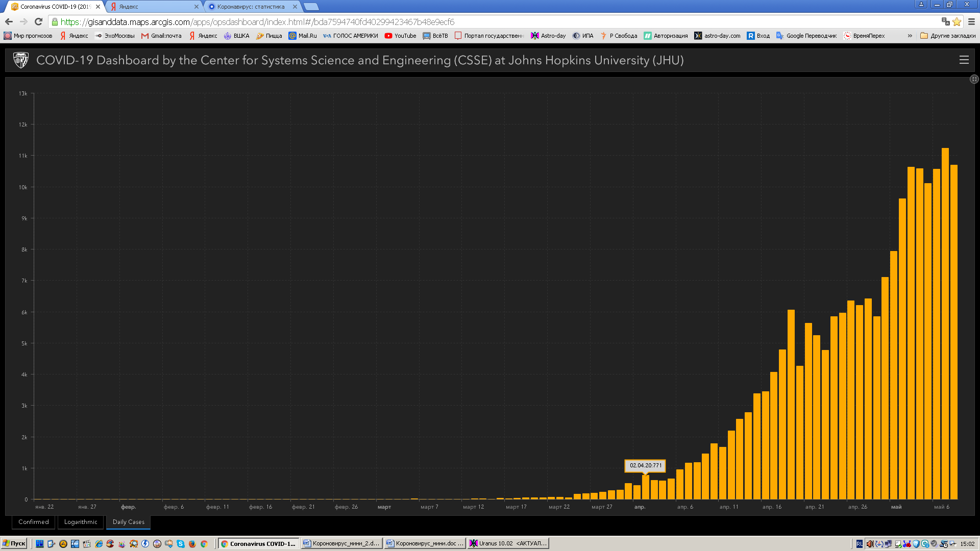Switch chart to Confirmed tab
Viewport: 980px width, 551px height.
pyautogui.click(x=34, y=522)
